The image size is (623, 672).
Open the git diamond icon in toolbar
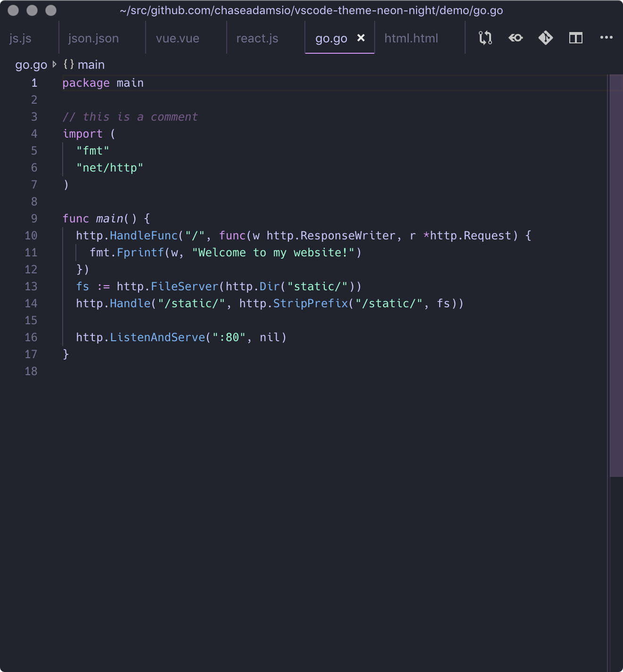(x=546, y=38)
